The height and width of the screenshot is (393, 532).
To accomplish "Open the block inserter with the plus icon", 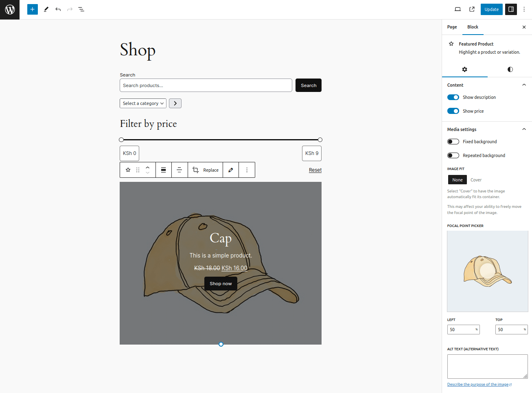I will [32, 9].
